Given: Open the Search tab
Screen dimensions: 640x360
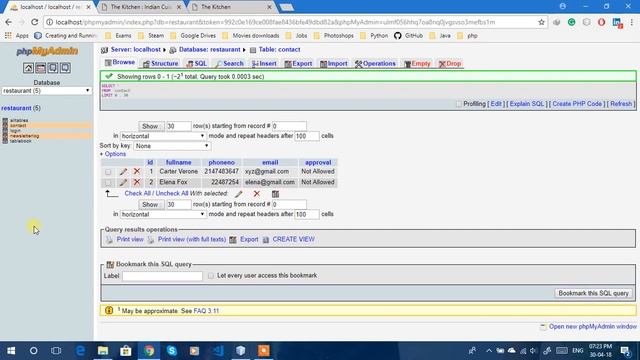Looking at the screenshot, I should point(229,64).
